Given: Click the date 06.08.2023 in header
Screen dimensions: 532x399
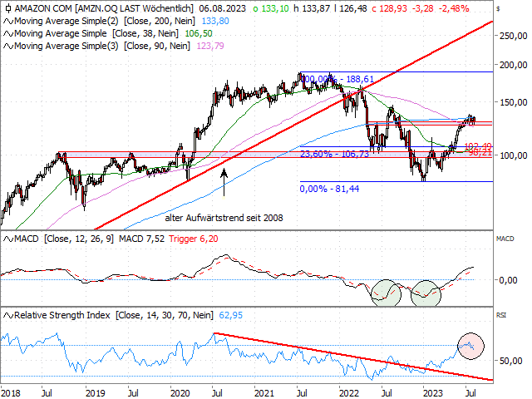Looking at the screenshot, I should coord(222,8).
